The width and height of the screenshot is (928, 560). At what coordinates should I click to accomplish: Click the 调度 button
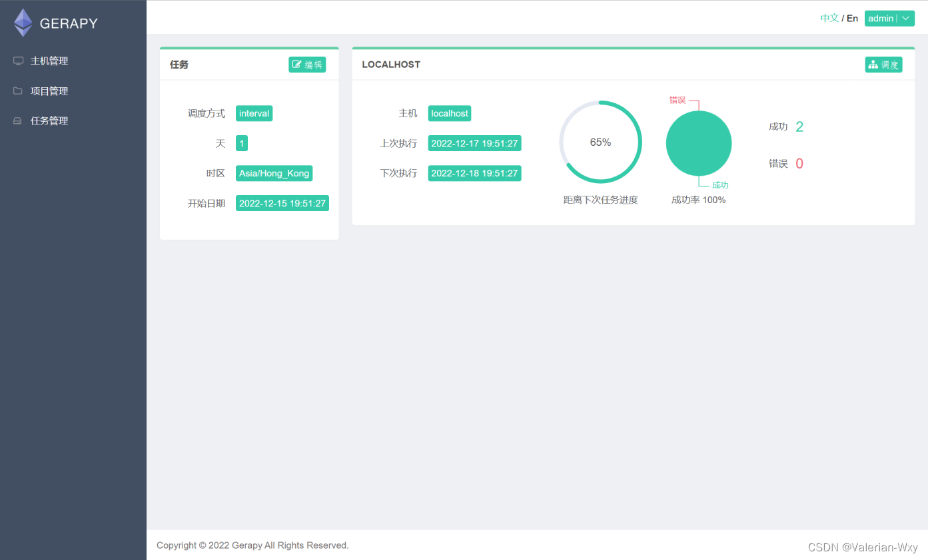(883, 65)
